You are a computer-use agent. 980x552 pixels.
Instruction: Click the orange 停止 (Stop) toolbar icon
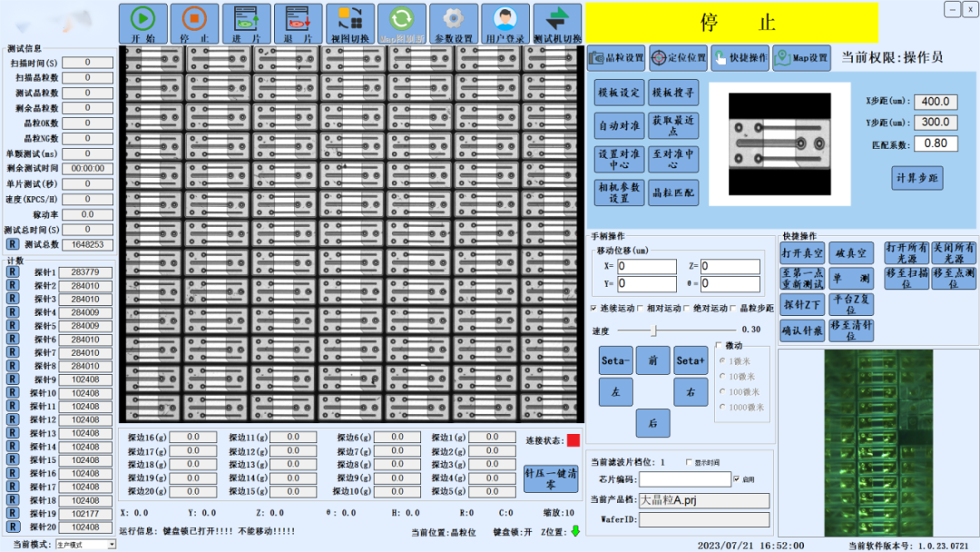click(x=194, y=24)
